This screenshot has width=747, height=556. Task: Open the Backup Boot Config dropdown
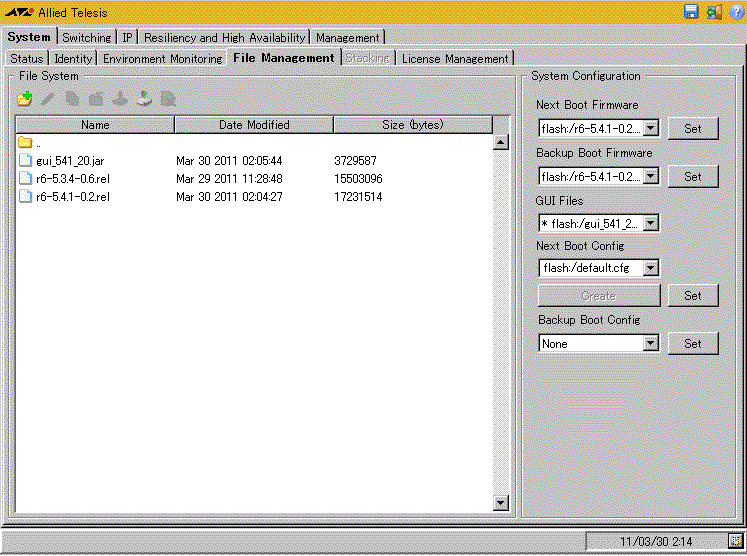tap(651, 343)
